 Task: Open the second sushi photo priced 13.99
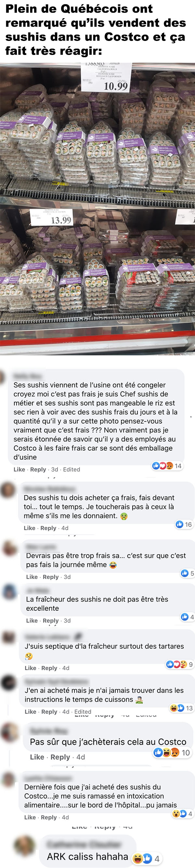(97, 282)
